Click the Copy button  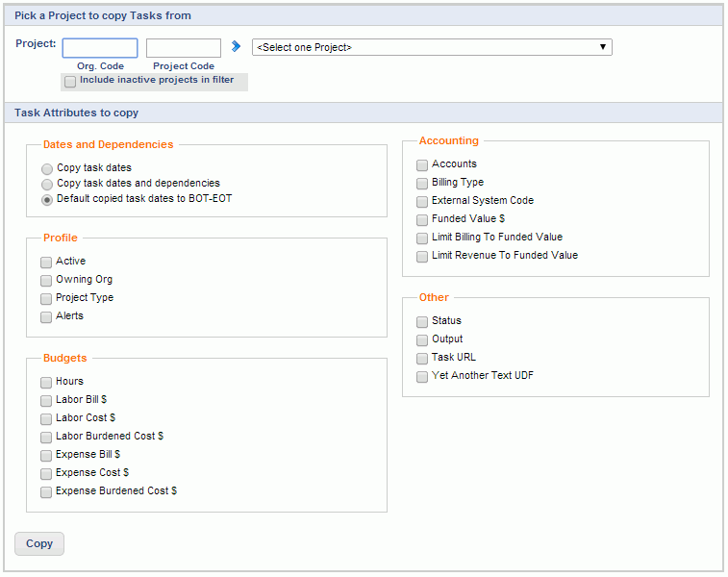(x=39, y=543)
